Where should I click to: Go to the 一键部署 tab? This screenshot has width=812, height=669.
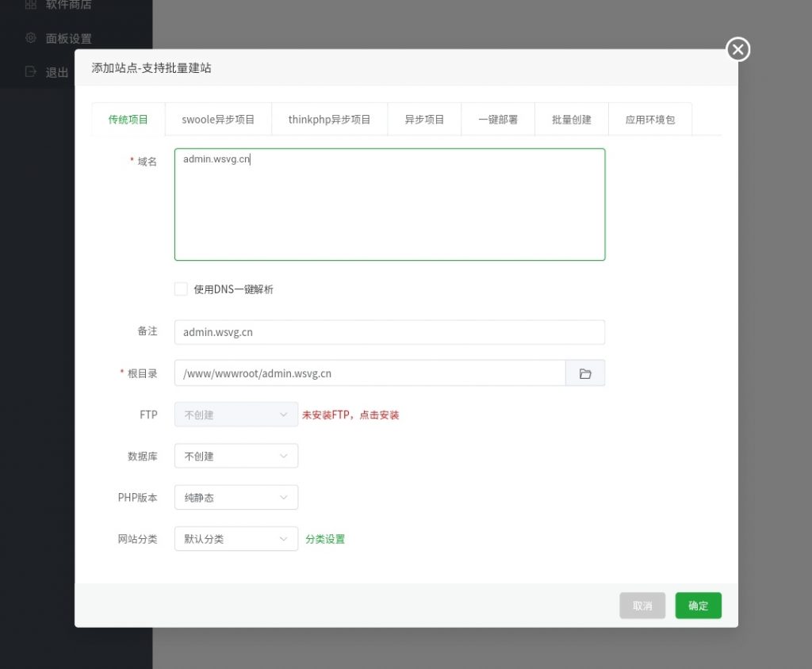pos(498,120)
